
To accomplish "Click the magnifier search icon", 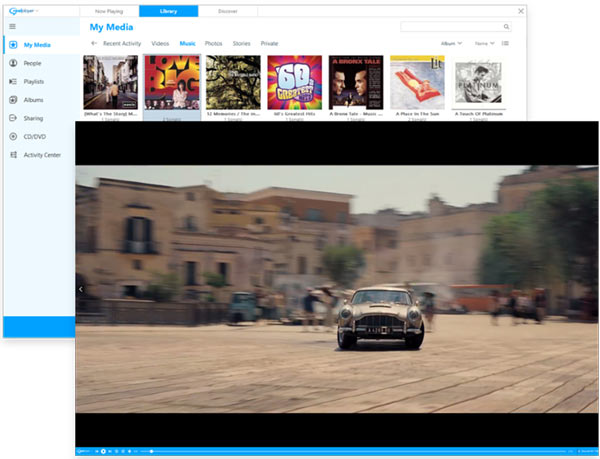I will click(x=506, y=26).
